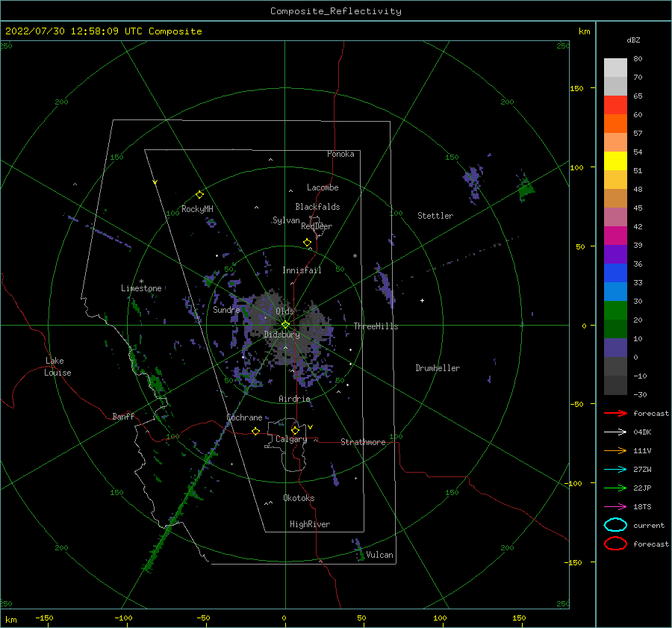This screenshot has width=672, height=628.
Task: Click the white asterisk marker above Limestone
Action: (141, 282)
